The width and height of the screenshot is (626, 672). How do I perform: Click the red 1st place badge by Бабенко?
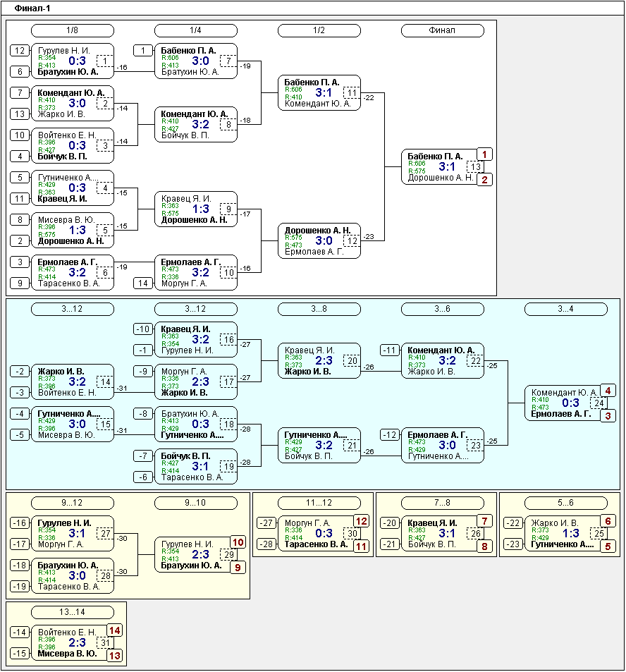(x=484, y=154)
